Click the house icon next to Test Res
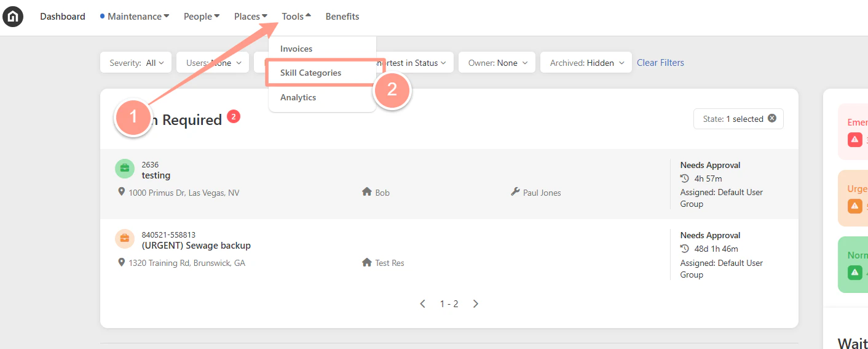The width and height of the screenshot is (868, 349). pos(367,262)
